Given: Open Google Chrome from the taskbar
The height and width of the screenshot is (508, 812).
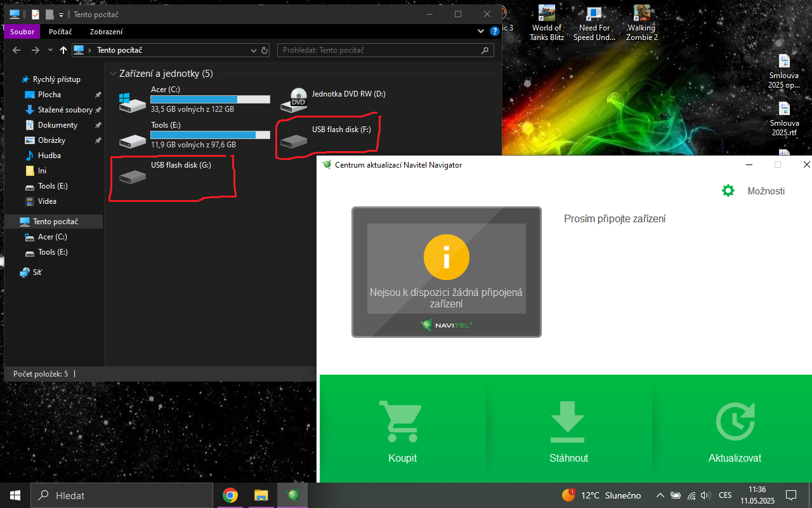Looking at the screenshot, I should (230, 495).
